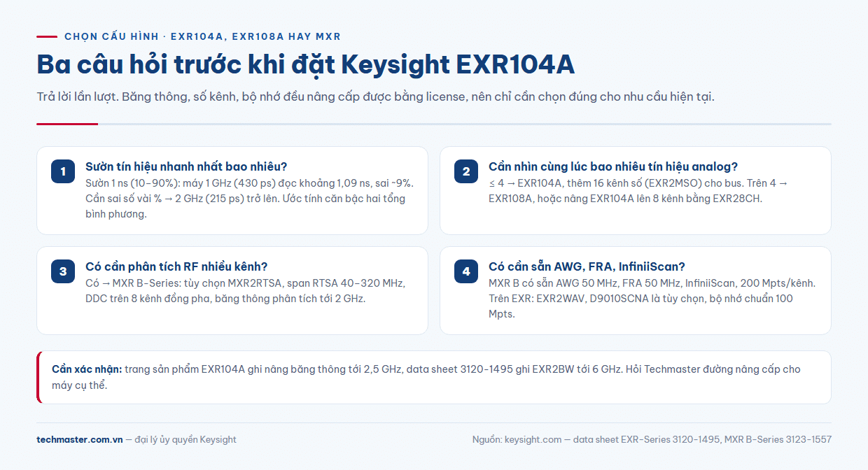Click the question "Sườn tín hiệu nhanh nhất bao nhiêu?"
Image resolution: width=868 pixels, height=470 pixels.
(186, 166)
